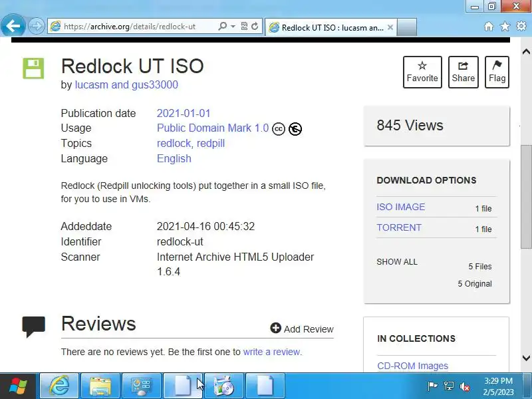The image size is (532, 399).
Task: Open File Explorer from the taskbar
Action: tap(100, 386)
